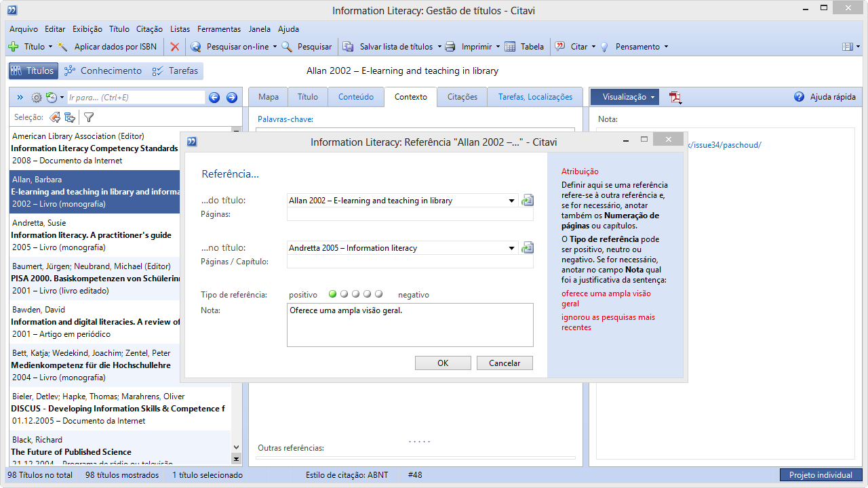This screenshot has width=868, height=488.
Task: Click the Imprimir printer icon
Action: 450,47
